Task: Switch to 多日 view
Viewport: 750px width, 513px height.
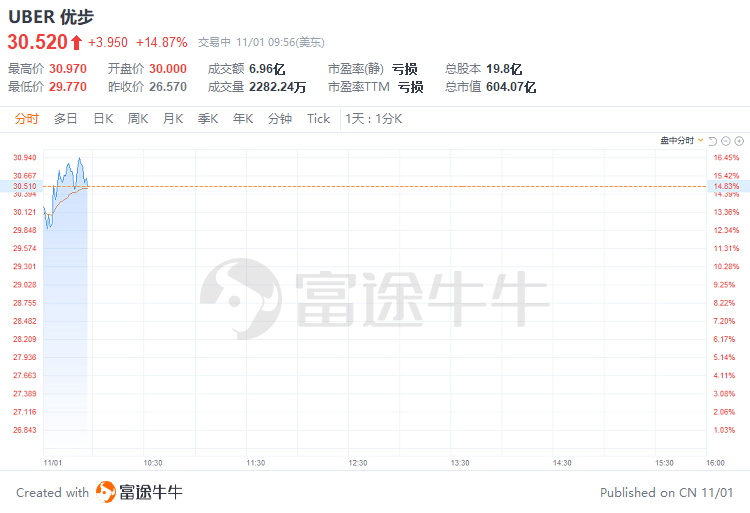Action: 66,119
